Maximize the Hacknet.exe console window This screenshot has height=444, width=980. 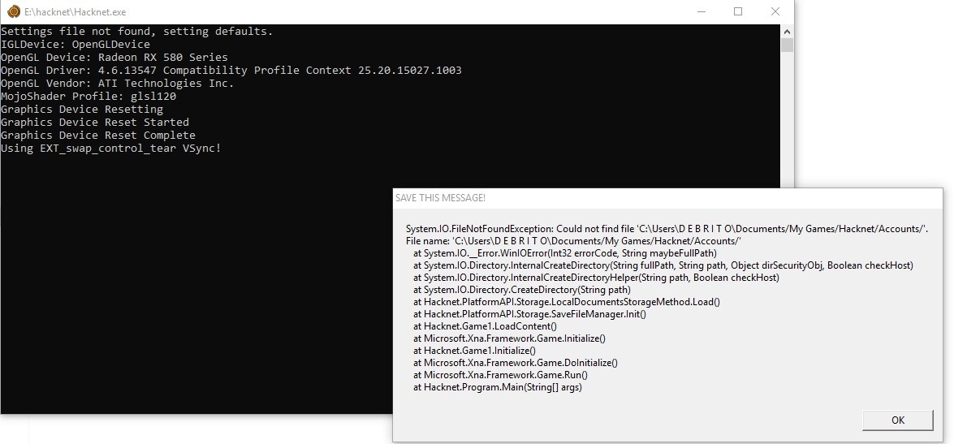(x=738, y=12)
